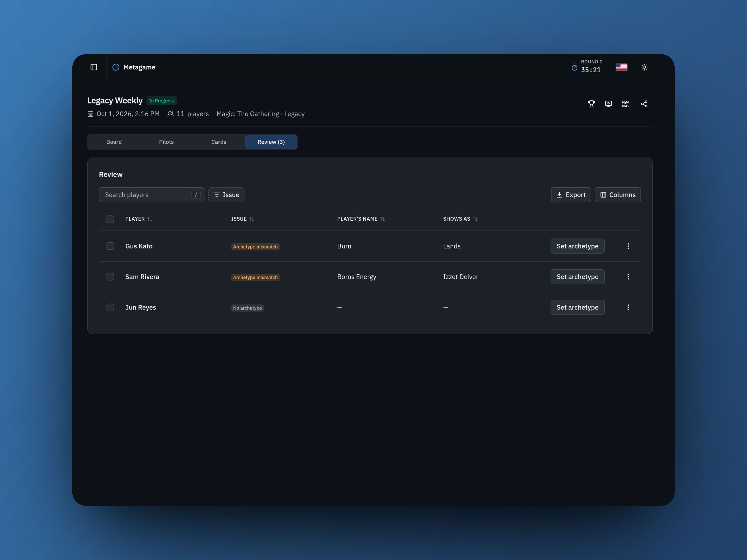
Task: Open row menu for Sam Rivera
Action: (x=628, y=277)
